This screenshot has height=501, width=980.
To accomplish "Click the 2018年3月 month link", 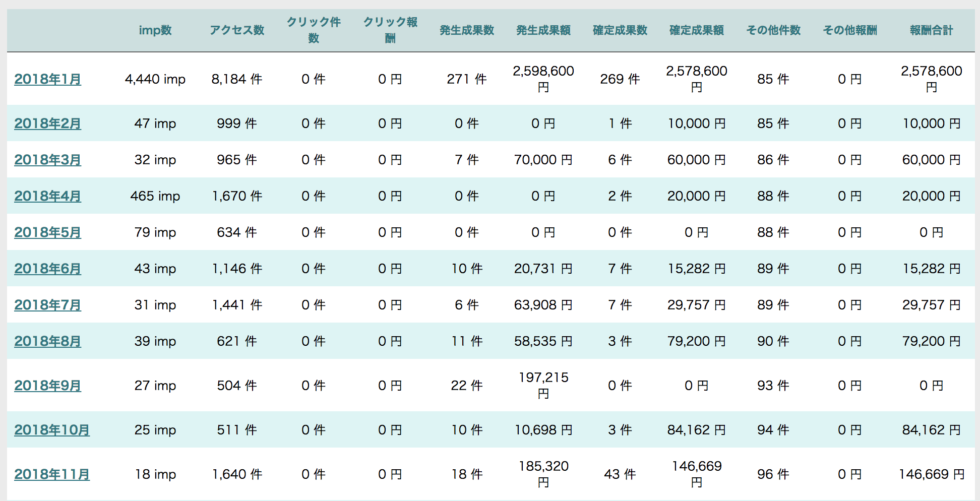I will tap(47, 160).
